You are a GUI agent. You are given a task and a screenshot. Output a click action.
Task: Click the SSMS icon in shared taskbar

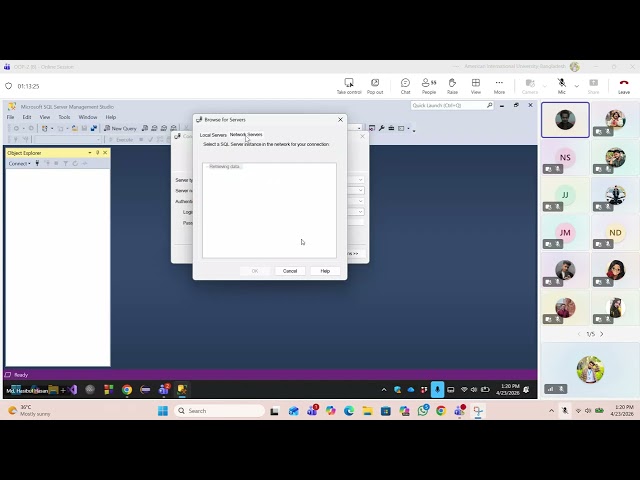(182, 390)
